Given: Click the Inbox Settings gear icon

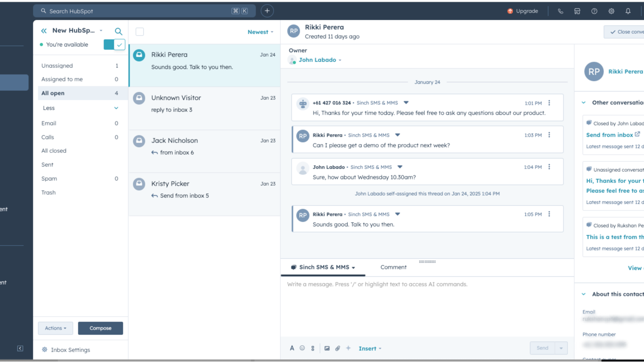Looking at the screenshot, I should [45, 349].
